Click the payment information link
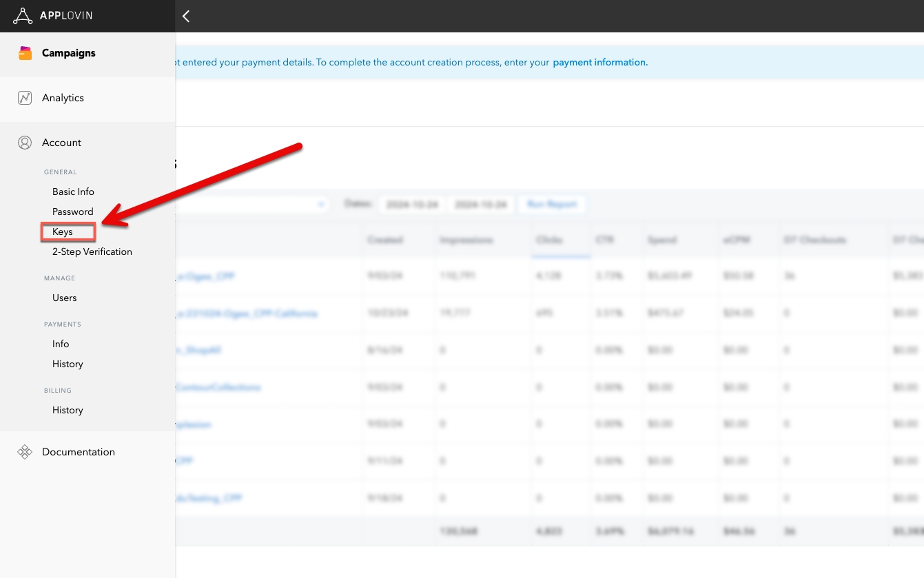924x578 pixels. (x=599, y=62)
